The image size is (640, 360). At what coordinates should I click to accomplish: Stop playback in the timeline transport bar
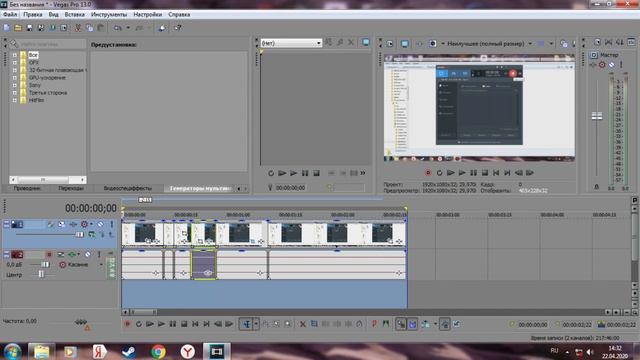coord(184,324)
